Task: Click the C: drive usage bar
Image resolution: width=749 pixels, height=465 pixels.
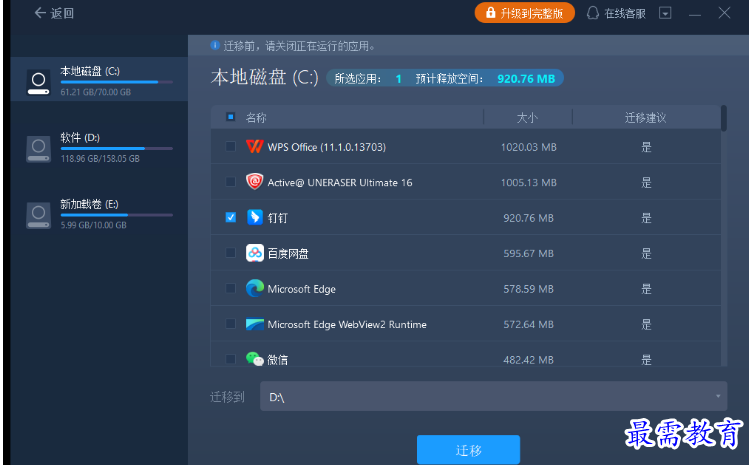Action: tap(117, 82)
